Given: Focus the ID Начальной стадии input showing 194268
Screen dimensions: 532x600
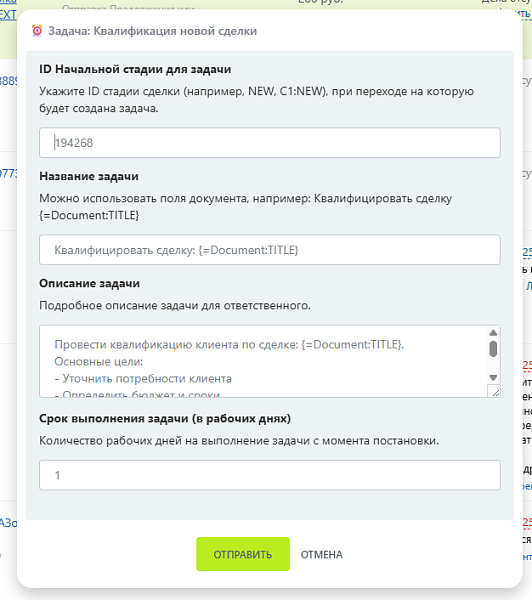Looking at the screenshot, I should pyautogui.click(x=269, y=143).
